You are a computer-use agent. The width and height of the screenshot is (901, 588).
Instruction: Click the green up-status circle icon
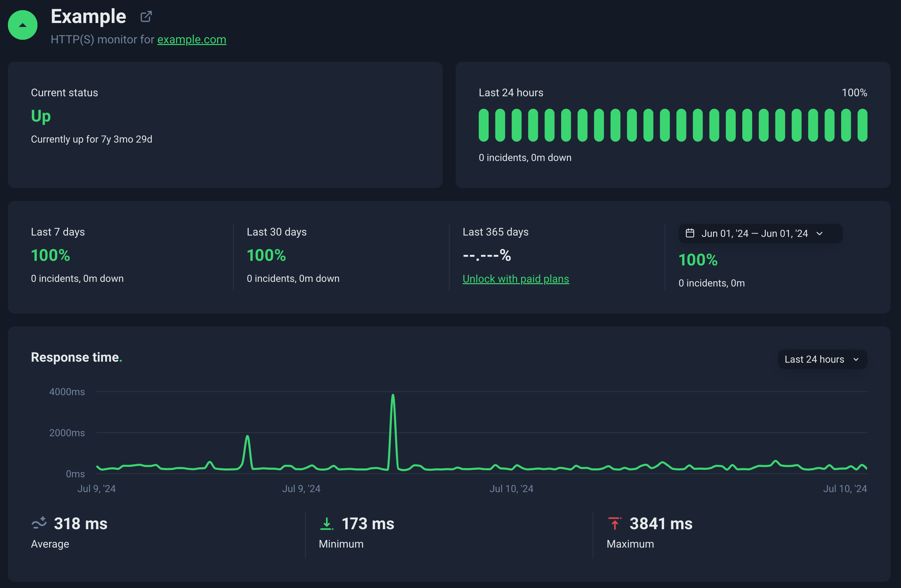tap(23, 25)
